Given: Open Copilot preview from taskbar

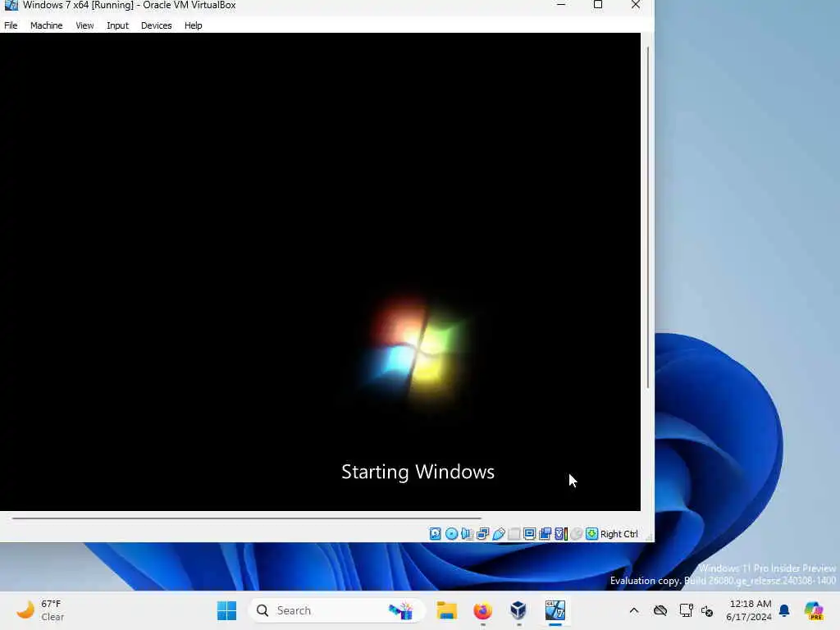Looking at the screenshot, I should click(x=814, y=610).
